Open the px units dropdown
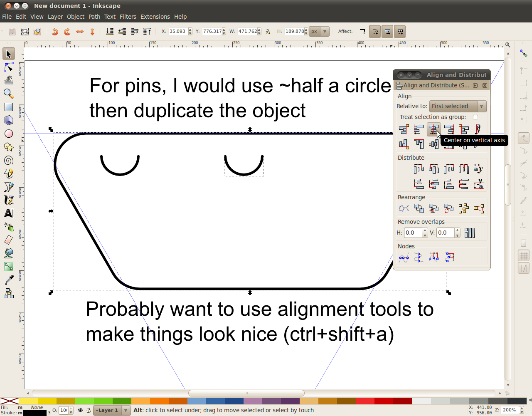The height and width of the screenshot is (416, 532). click(x=319, y=32)
